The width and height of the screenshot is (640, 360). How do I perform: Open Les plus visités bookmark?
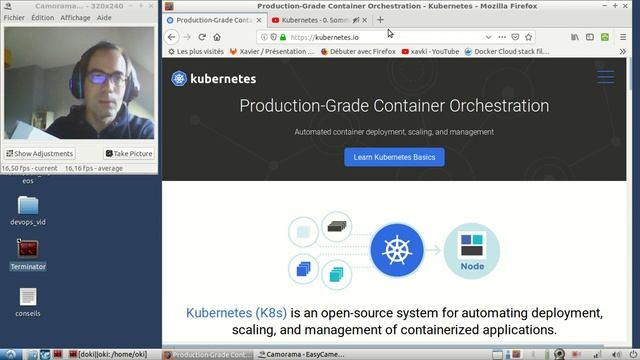tap(196, 51)
